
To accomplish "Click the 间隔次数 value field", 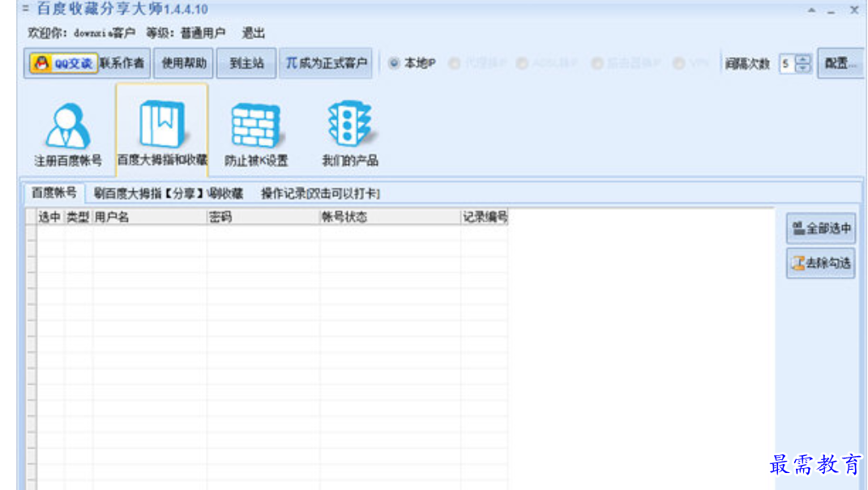I will point(787,64).
